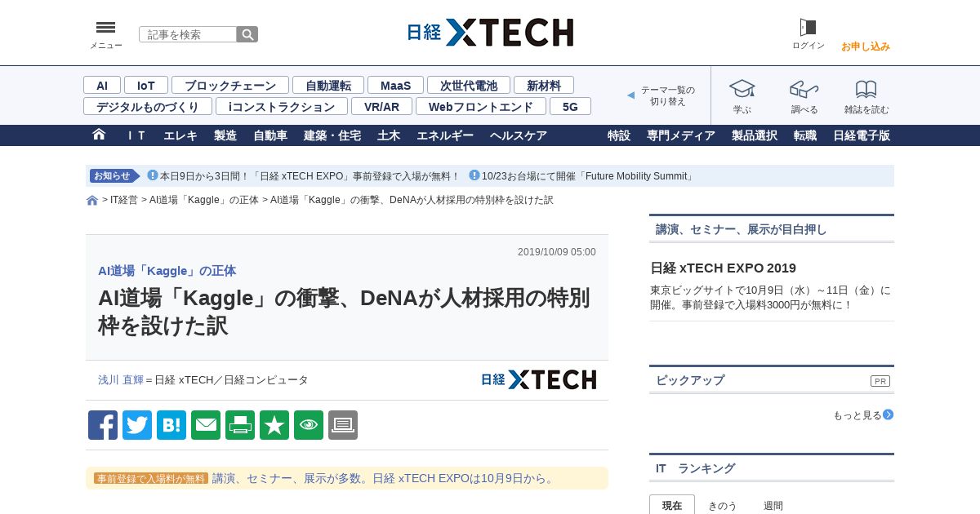This screenshot has height=514, width=980.
Task: Open the hamburger メニュー icon
Action: click(105, 28)
